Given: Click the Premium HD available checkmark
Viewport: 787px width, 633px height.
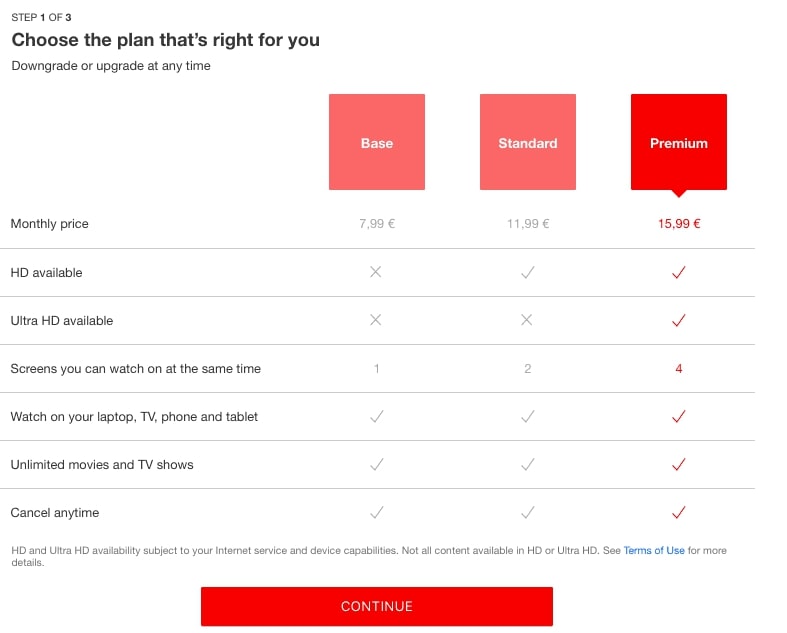Looking at the screenshot, I should (679, 272).
